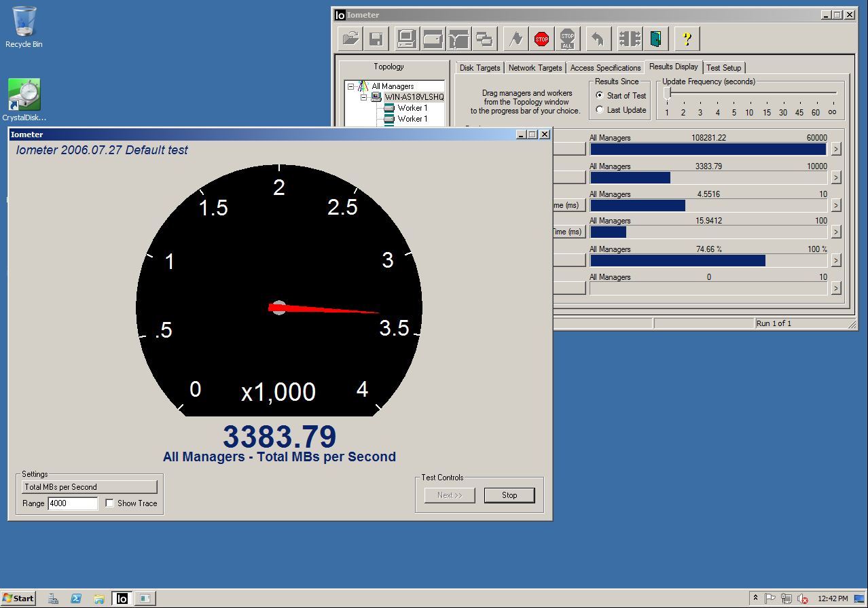Stop the current test with the red STOP icon
This screenshot has height=608, width=868.
coord(541,39)
